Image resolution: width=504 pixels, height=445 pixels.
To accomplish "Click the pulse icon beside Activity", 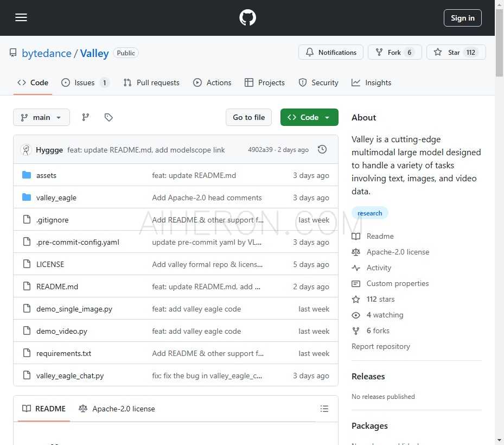I will click(x=356, y=268).
